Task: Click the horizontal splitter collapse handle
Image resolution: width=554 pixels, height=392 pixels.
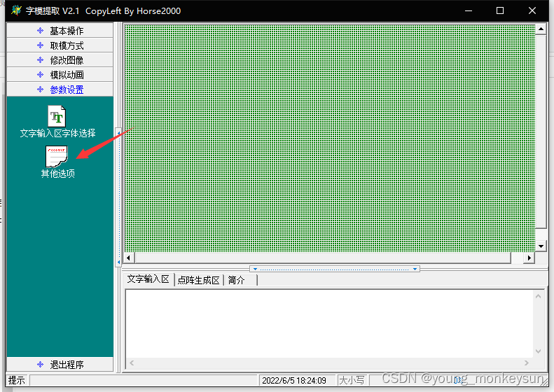Action: point(335,269)
